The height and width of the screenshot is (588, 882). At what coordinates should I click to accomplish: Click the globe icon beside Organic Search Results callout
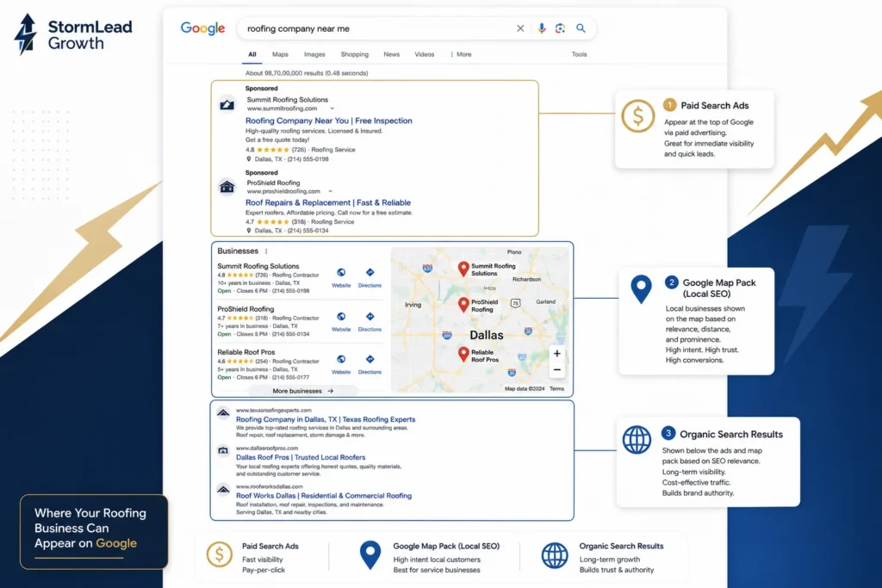pos(637,440)
